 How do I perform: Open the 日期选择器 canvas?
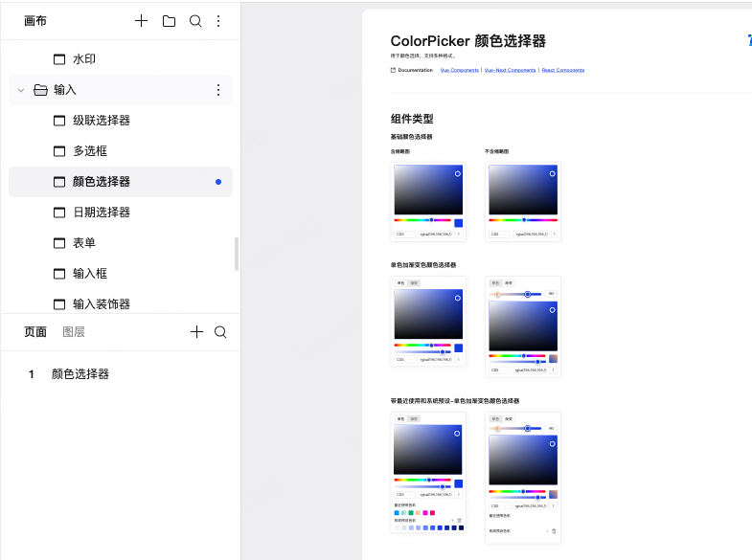coord(102,213)
